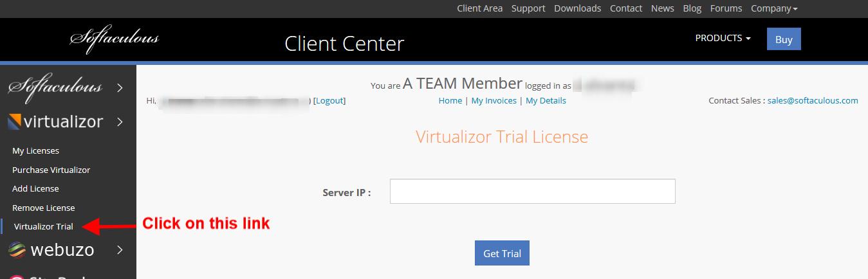Click the Virtualizor logo icon in sidebar
The width and height of the screenshot is (868, 279).
(15, 121)
